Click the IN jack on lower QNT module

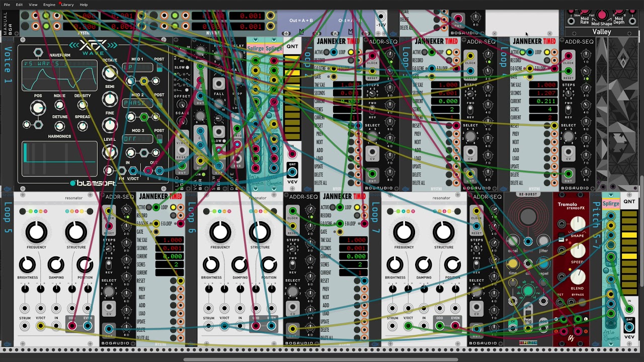click(x=629, y=309)
